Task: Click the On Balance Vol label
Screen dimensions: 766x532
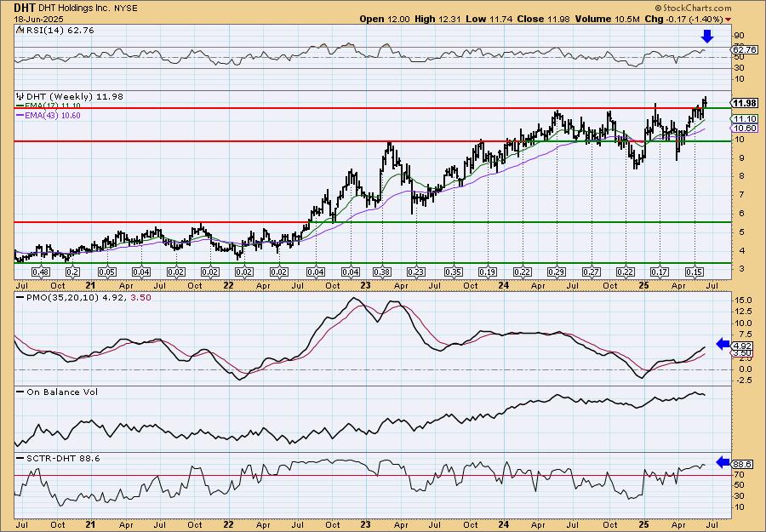Action: 62,392
